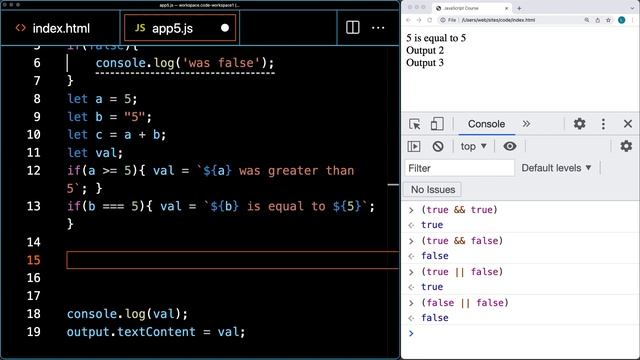Screen dimensions: 640x360
Task: Switch to the app5.js editor tab
Action: [180, 28]
